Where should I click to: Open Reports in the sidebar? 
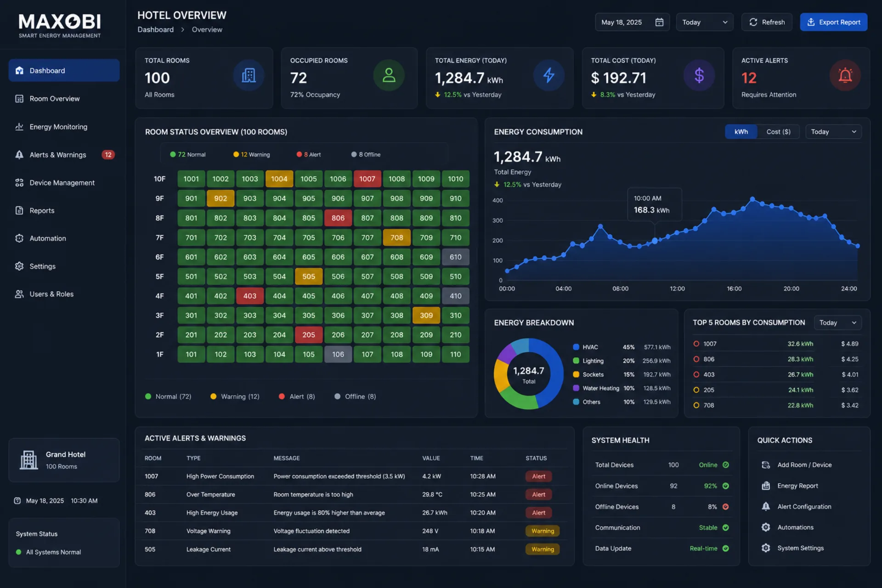pos(64,210)
